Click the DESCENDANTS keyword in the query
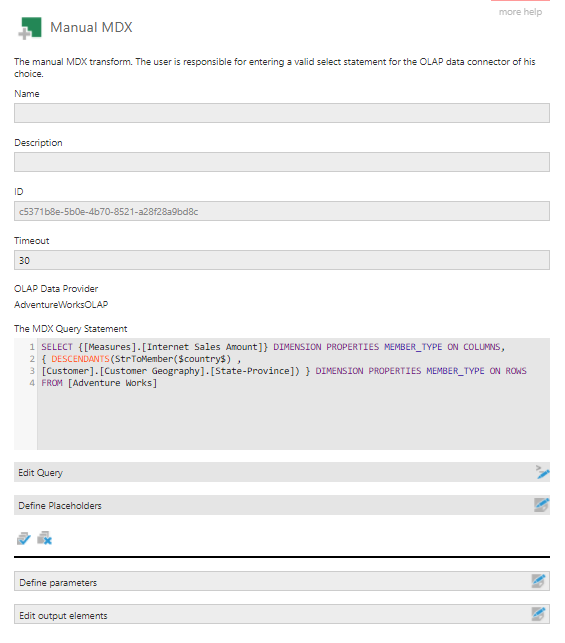565x643 pixels. (80, 359)
